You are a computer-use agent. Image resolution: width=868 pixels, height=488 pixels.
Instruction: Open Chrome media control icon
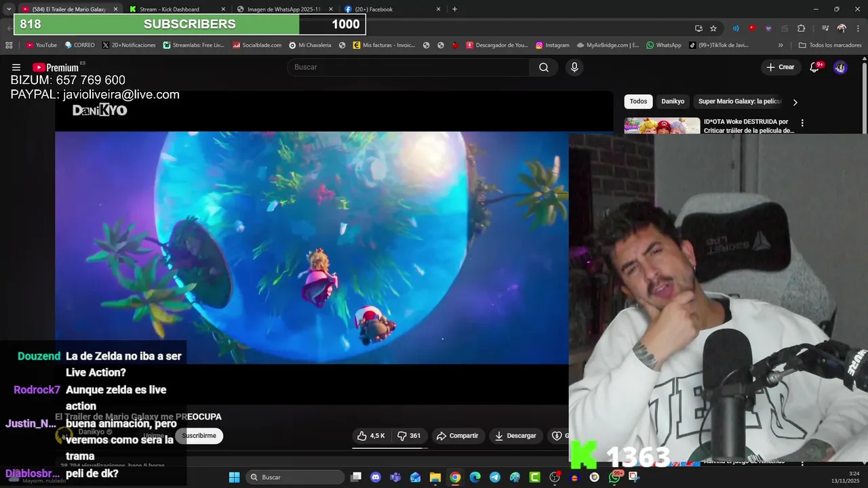825,28
